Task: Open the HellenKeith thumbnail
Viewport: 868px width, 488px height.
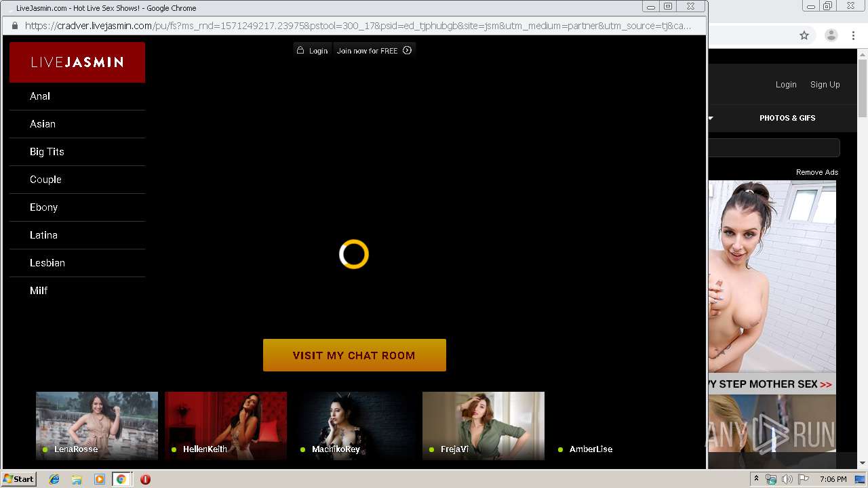Action: click(x=226, y=426)
